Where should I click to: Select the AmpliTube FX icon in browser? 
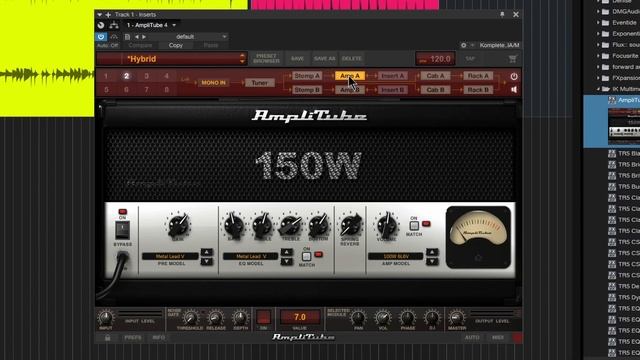[612, 100]
